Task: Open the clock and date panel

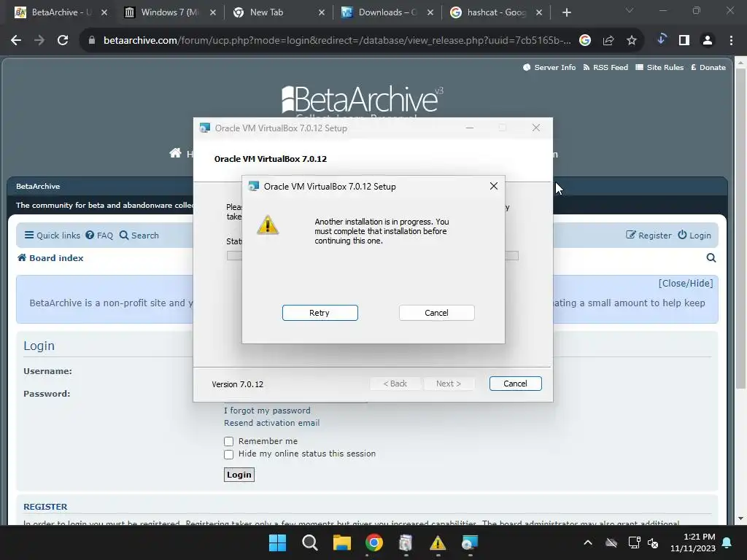Action: click(693, 542)
